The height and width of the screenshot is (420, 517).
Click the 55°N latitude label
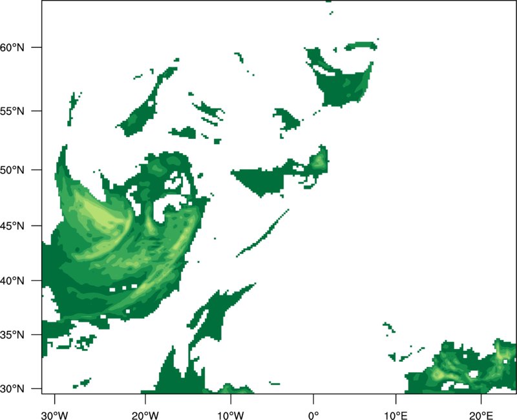coord(12,111)
